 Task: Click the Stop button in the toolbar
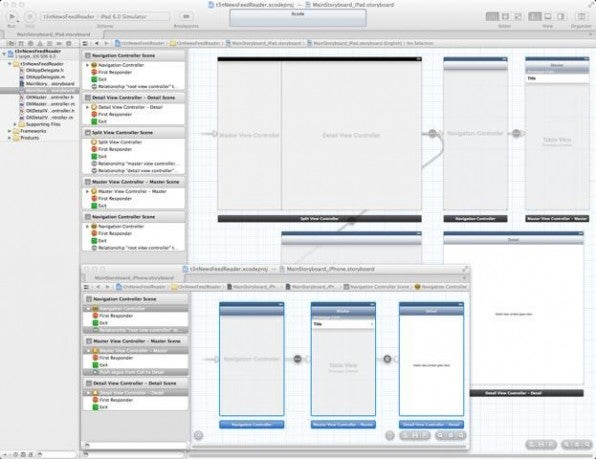(30, 16)
